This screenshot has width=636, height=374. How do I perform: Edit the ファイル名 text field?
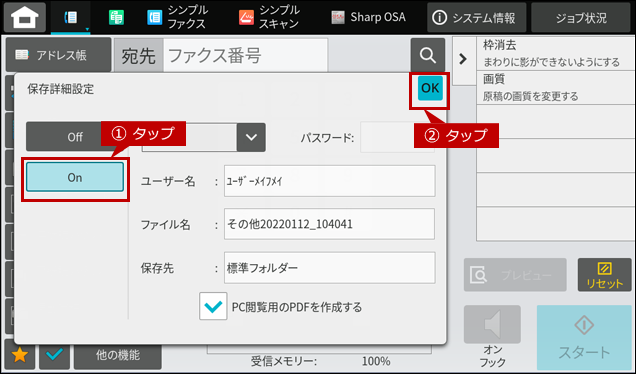(x=329, y=224)
